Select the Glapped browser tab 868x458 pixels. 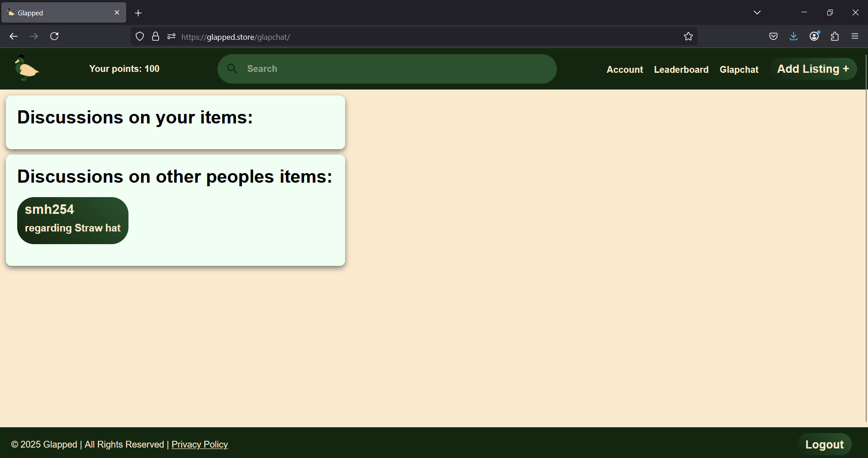pos(64,13)
